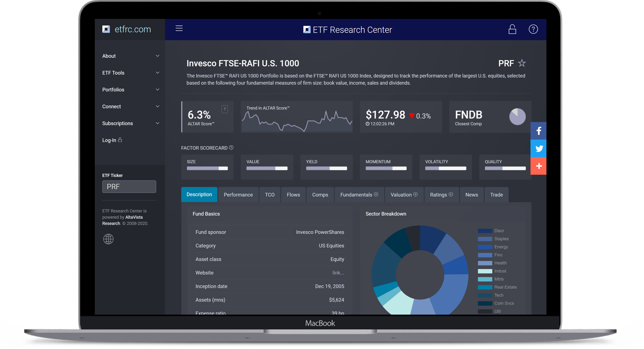Expand the Fundamentals tab plus icon
Screen dimensions: 644x349
pyautogui.click(x=376, y=195)
